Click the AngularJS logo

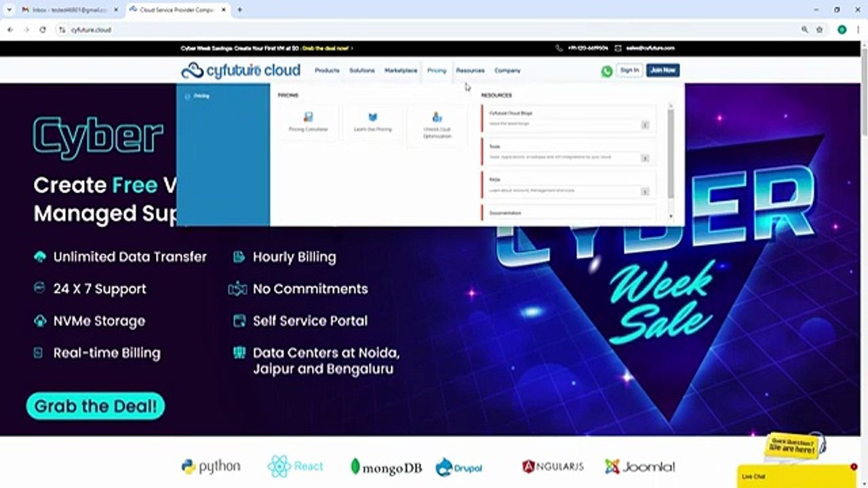(x=553, y=466)
